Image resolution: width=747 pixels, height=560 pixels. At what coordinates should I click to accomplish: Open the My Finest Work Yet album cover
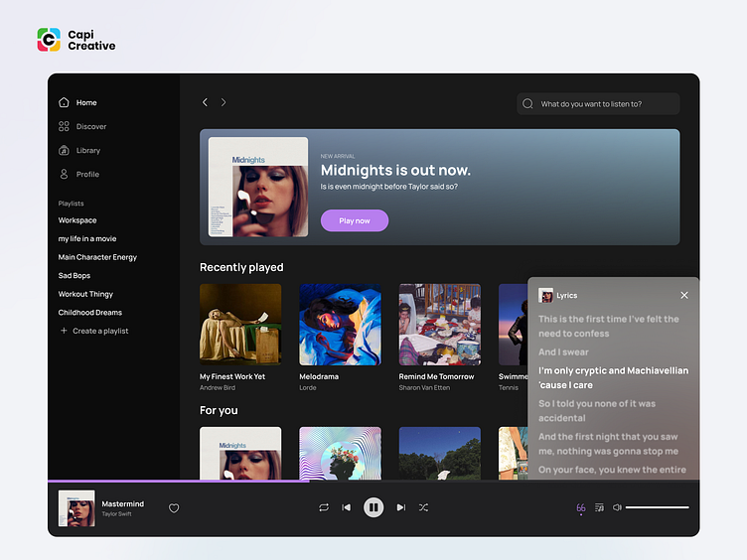point(240,325)
